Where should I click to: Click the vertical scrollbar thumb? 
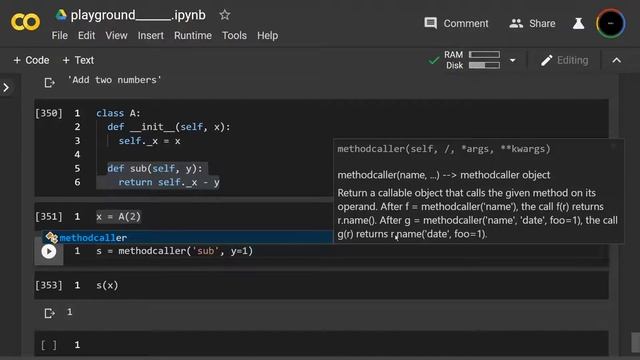pos(636,342)
